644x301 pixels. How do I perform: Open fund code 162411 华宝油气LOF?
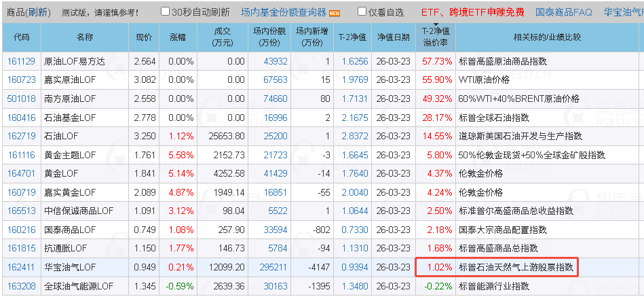click(21, 267)
